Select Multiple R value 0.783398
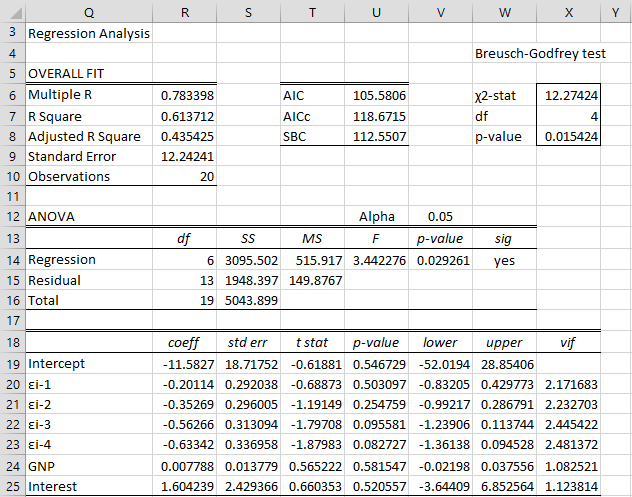The image size is (632, 497). tap(185, 95)
